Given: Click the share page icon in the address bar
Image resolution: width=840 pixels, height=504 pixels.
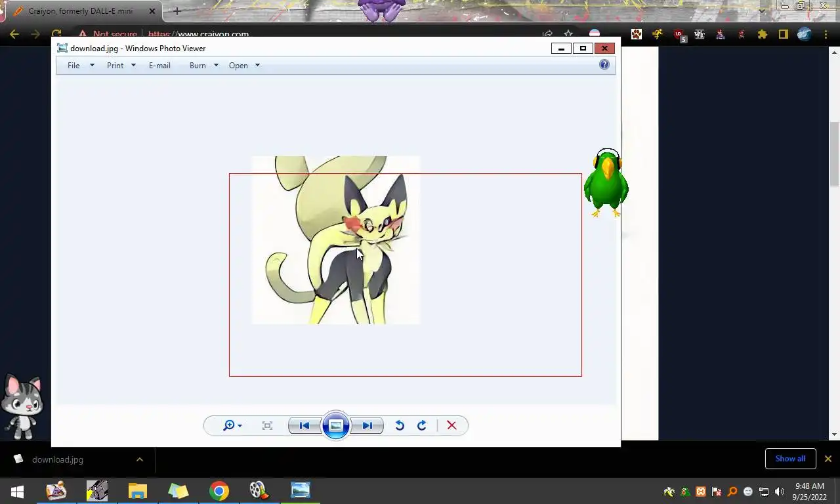Looking at the screenshot, I should coord(547,34).
